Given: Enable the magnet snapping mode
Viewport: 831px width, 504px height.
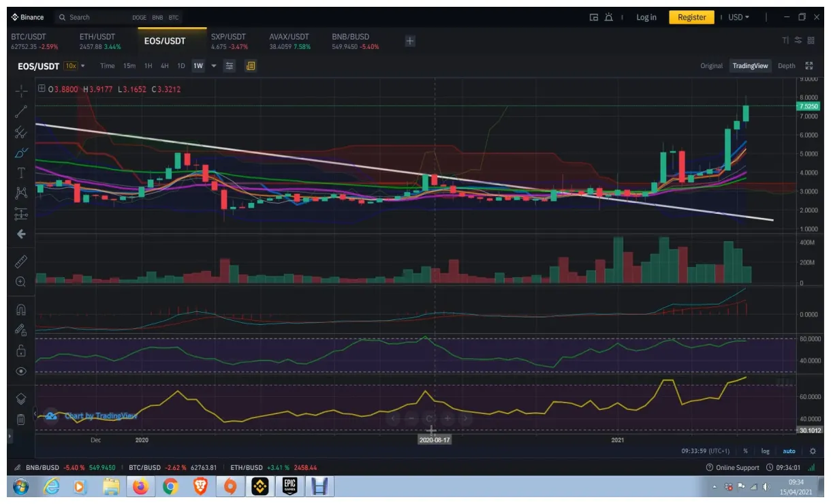Looking at the screenshot, I should pos(22,309).
